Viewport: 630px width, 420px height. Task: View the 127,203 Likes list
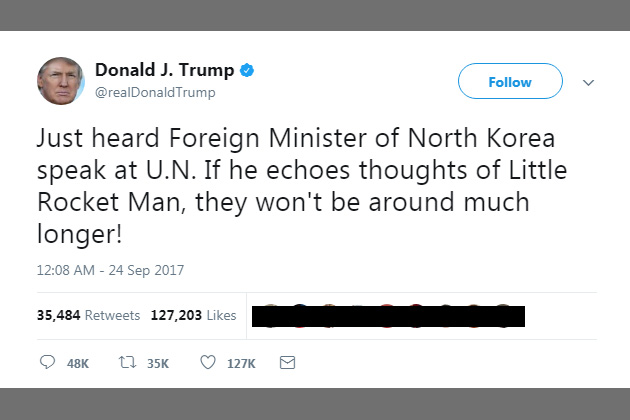coord(193,316)
